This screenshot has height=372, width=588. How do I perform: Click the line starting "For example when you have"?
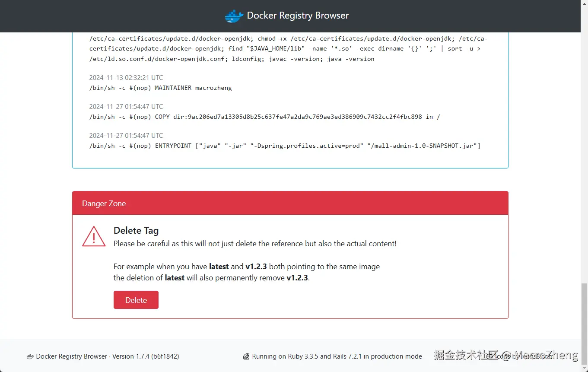click(x=247, y=267)
